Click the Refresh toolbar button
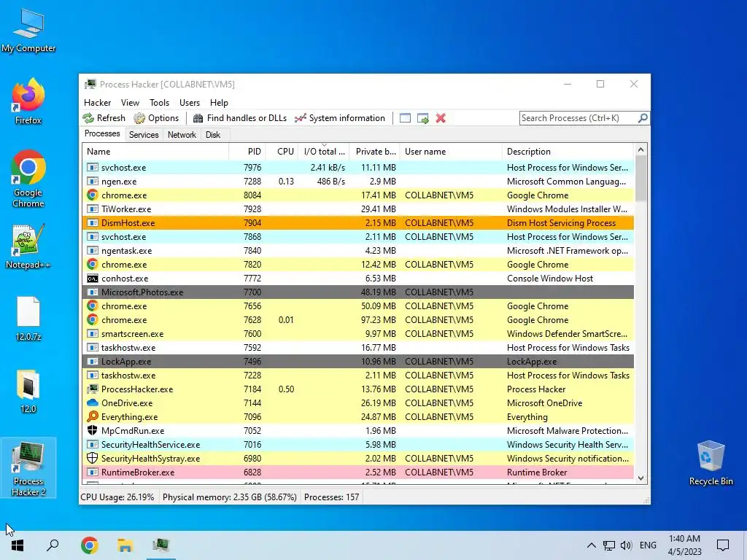This screenshot has width=747, height=560. [104, 118]
